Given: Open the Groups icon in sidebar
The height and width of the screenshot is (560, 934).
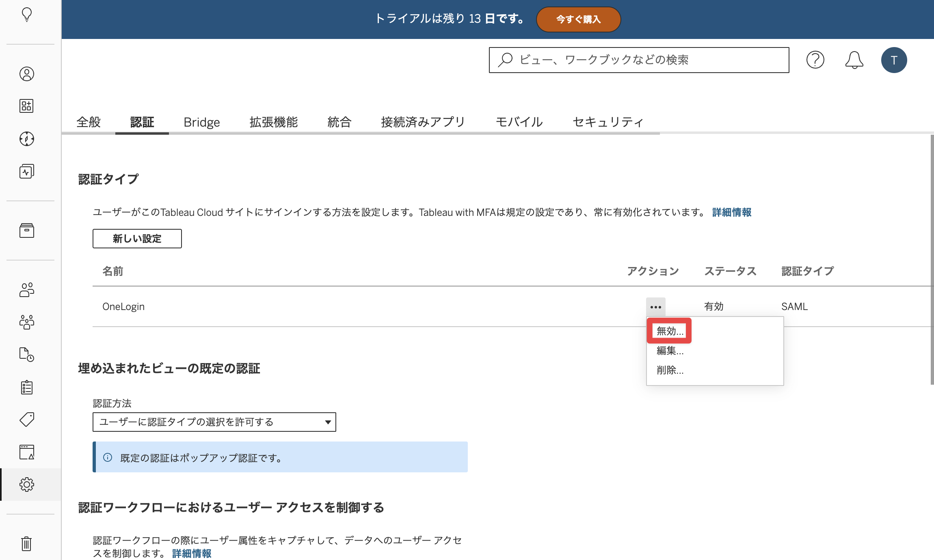Looking at the screenshot, I should (x=27, y=322).
